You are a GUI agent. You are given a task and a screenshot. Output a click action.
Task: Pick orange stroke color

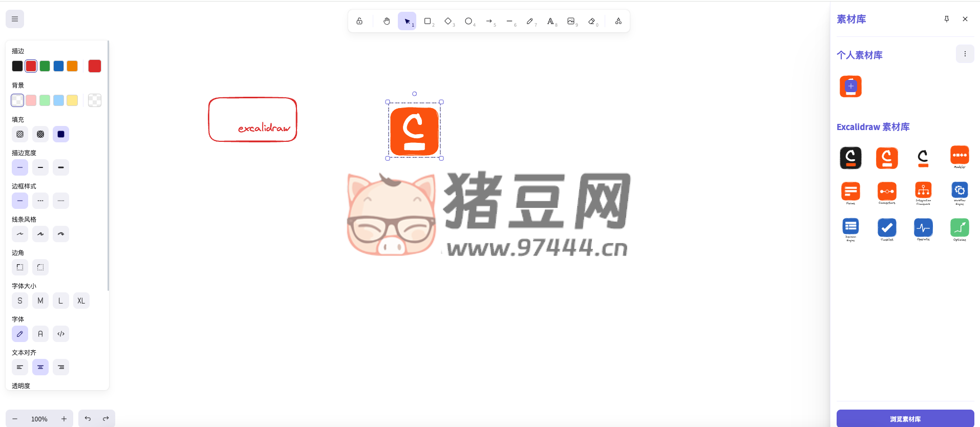tap(72, 66)
